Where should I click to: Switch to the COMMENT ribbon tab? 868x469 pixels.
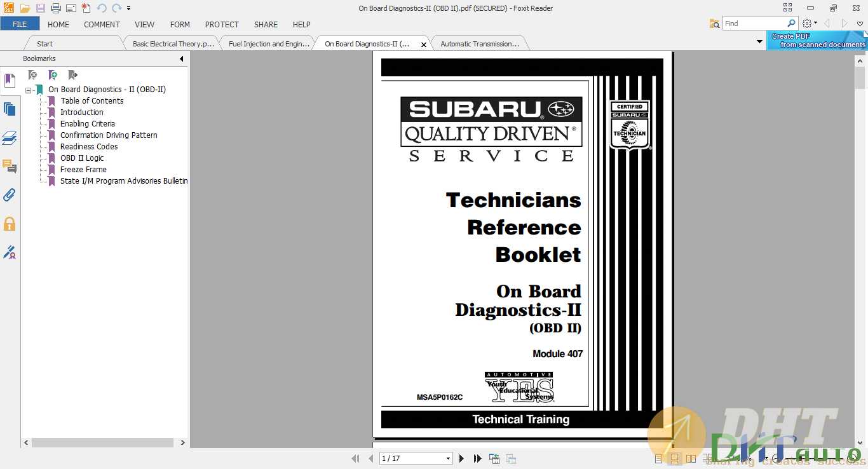pos(102,24)
